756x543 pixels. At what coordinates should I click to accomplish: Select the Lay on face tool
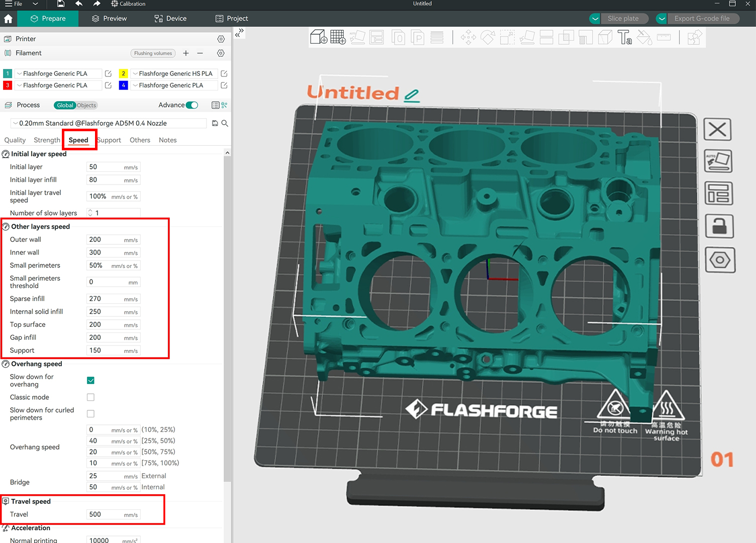click(x=527, y=38)
